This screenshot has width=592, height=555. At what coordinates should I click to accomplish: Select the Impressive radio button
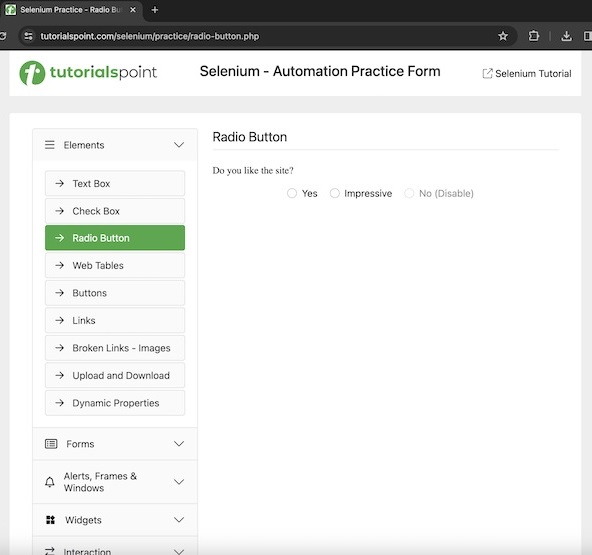click(335, 193)
